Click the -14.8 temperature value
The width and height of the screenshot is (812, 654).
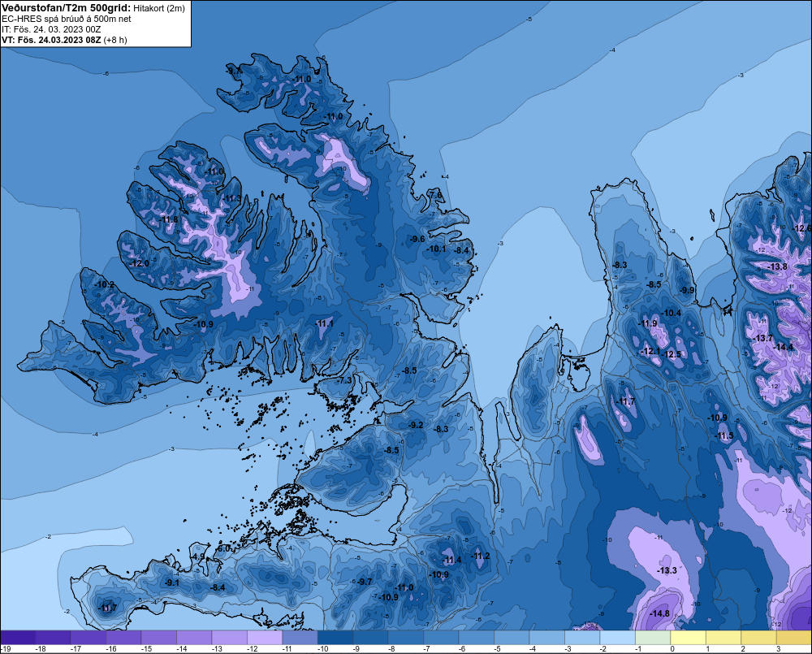659,613
